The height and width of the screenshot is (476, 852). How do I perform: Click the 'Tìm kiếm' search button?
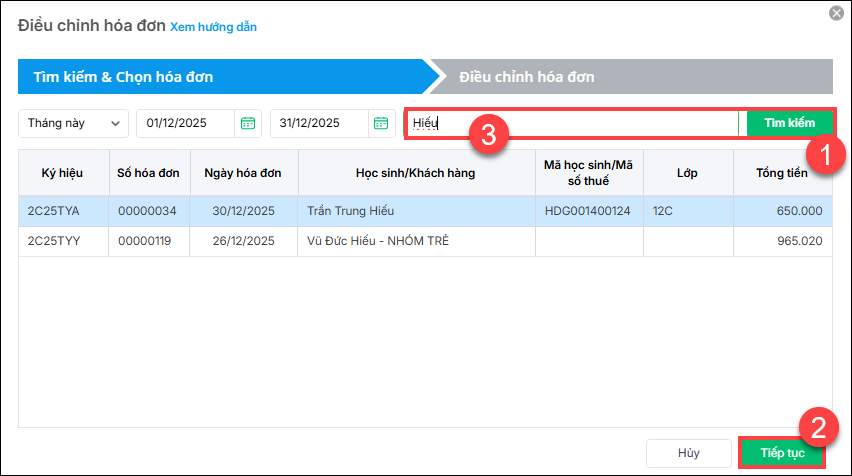[x=789, y=123]
